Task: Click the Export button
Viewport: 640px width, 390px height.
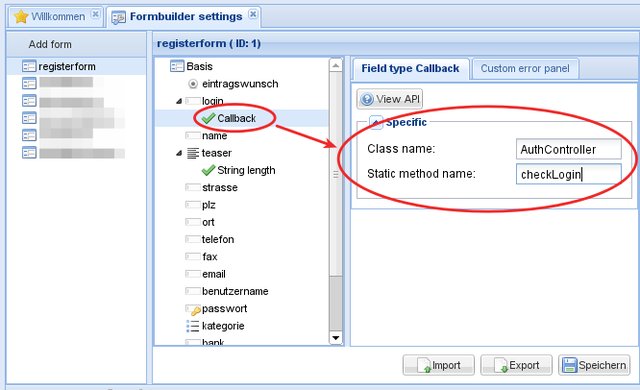Action: (x=516, y=365)
